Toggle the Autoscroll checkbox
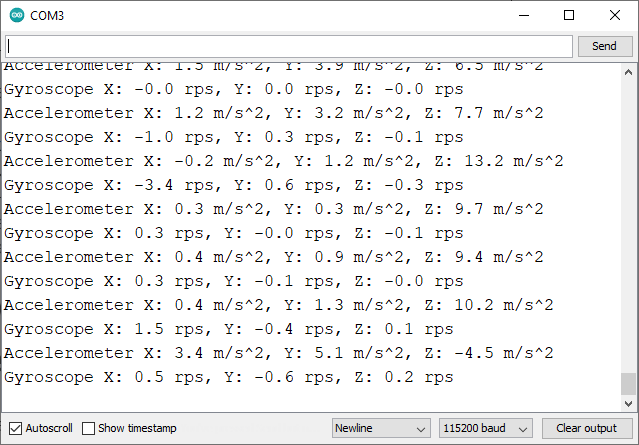 15,428
